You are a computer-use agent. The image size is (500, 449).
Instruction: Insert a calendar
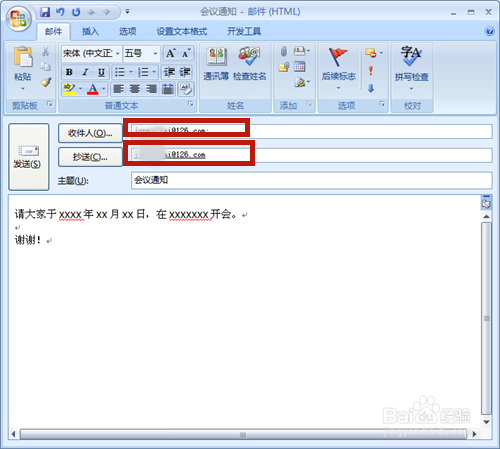click(300, 67)
